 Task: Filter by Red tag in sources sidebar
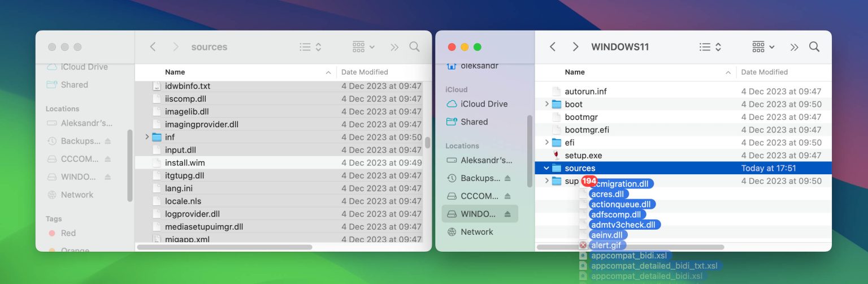61,233
